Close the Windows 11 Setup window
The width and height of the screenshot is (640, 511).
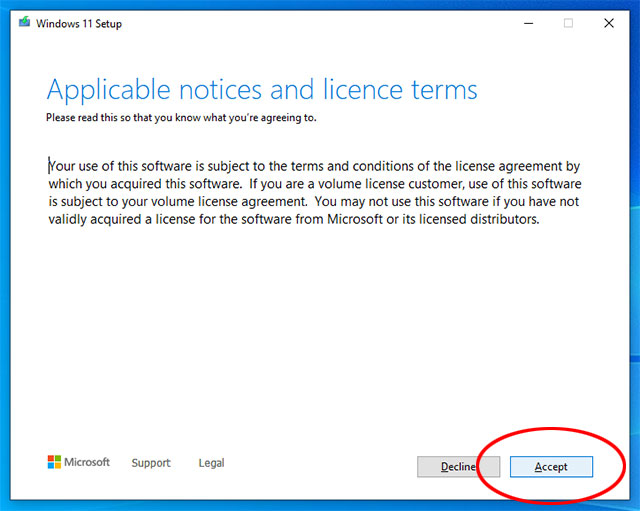[x=609, y=23]
